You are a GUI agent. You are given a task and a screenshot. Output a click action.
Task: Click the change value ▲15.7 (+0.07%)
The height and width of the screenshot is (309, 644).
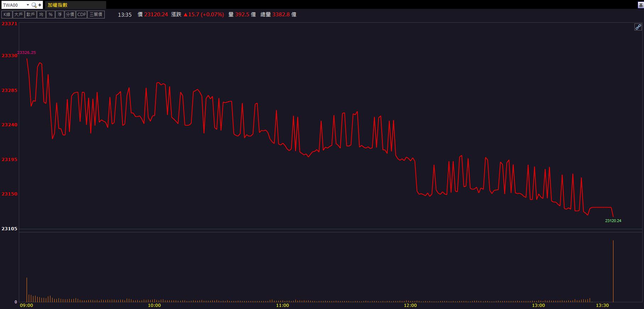point(204,15)
